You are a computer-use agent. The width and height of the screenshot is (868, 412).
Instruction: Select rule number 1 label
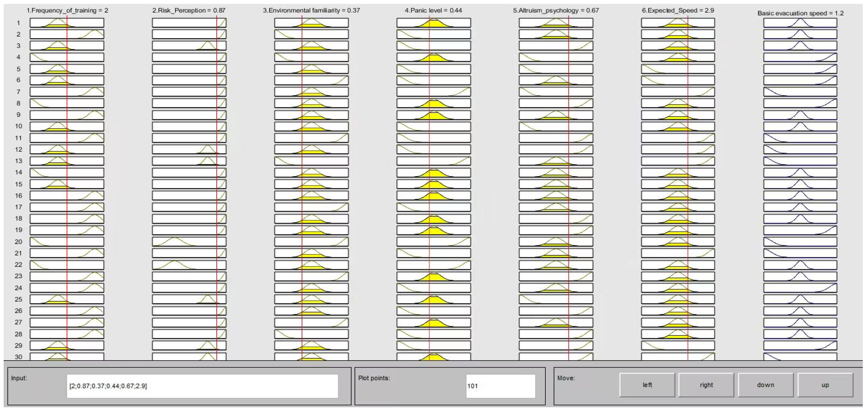tap(18, 23)
